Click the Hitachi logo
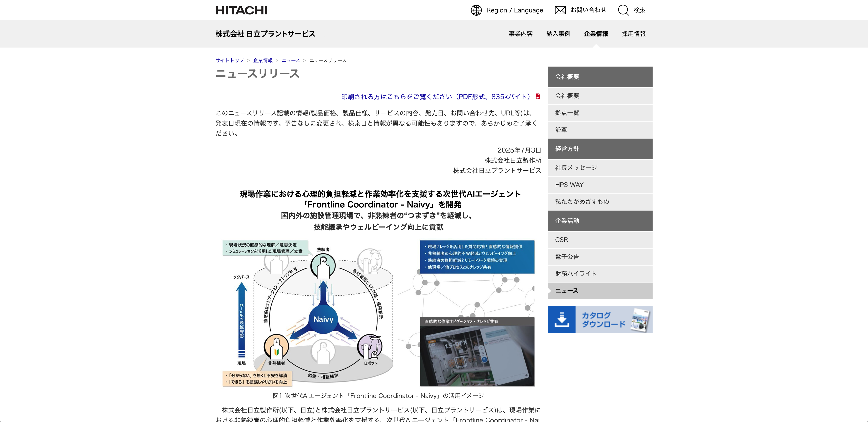Image resolution: width=868 pixels, height=422 pixels. click(x=241, y=10)
